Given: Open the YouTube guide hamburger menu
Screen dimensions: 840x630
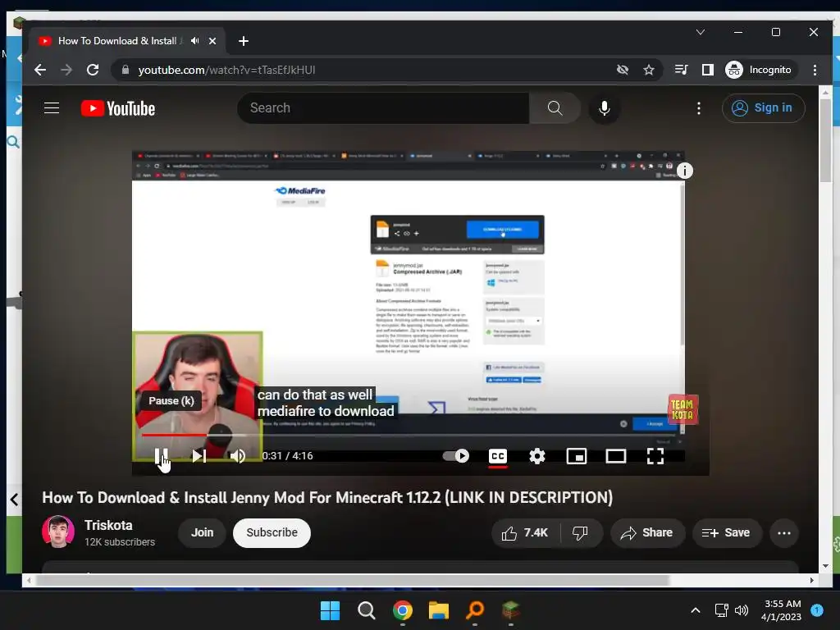Looking at the screenshot, I should click(x=52, y=108).
